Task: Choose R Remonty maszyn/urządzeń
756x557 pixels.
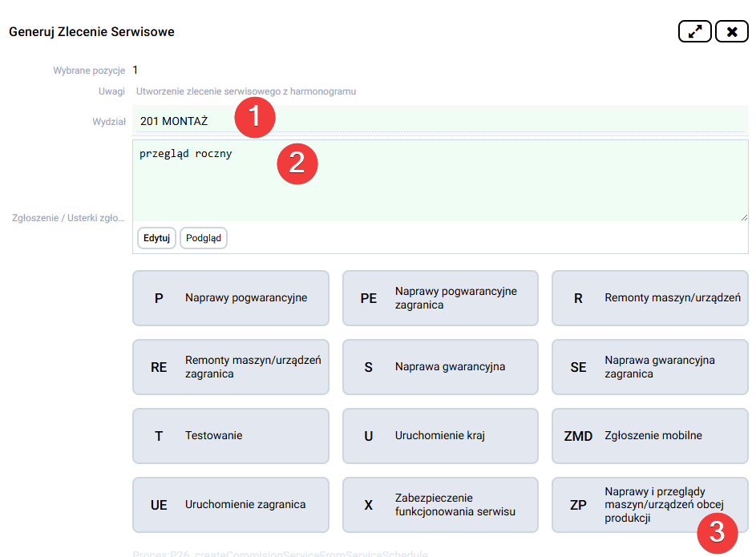Action: point(649,298)
